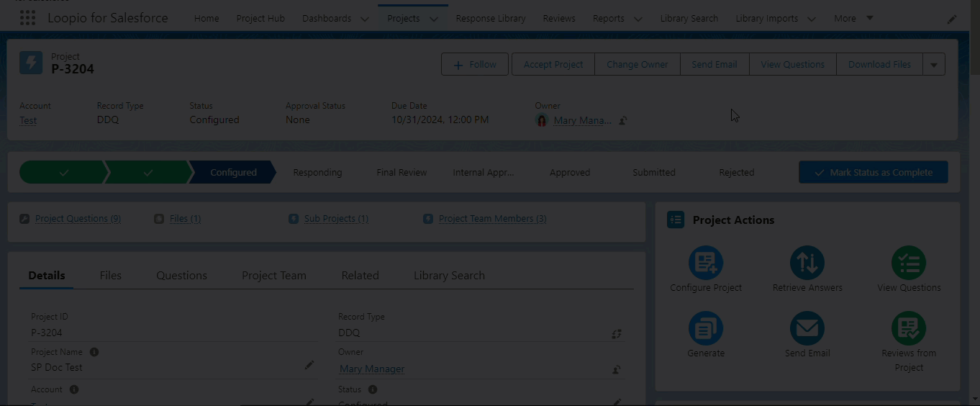The height and width of the screenshot is (406, 980).
Task: Click the info icon next to Status field
Action: pos(373,389)
